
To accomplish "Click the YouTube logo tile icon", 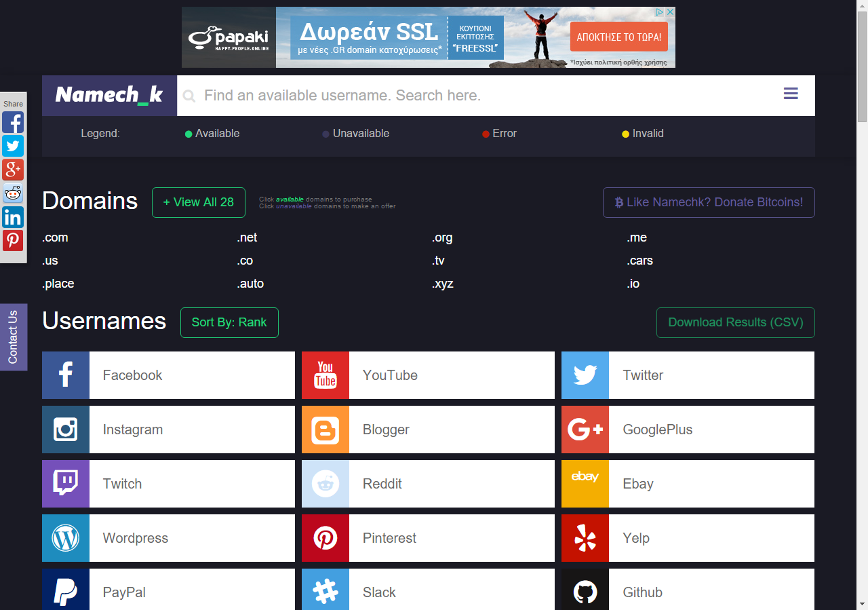I will click(325, 375).
